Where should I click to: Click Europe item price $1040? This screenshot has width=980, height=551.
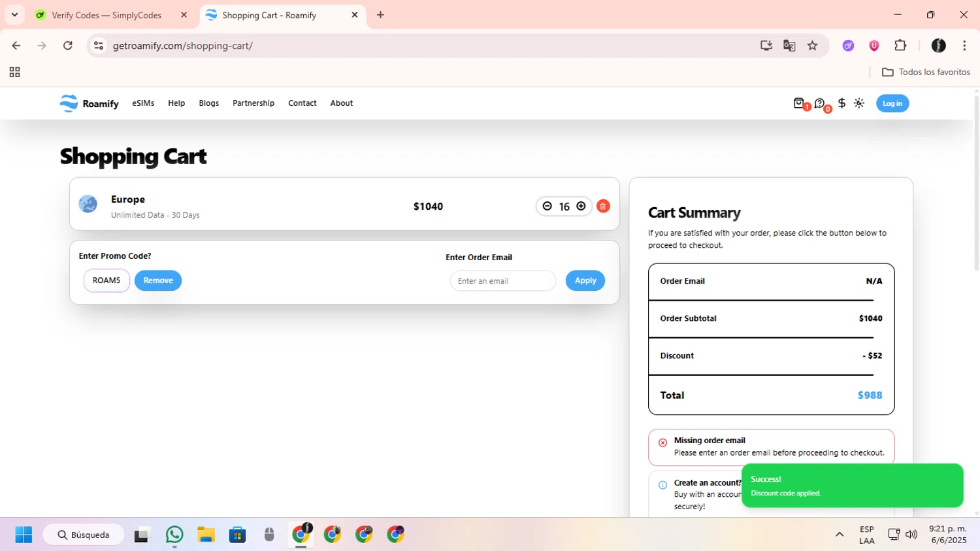point(428,207)
